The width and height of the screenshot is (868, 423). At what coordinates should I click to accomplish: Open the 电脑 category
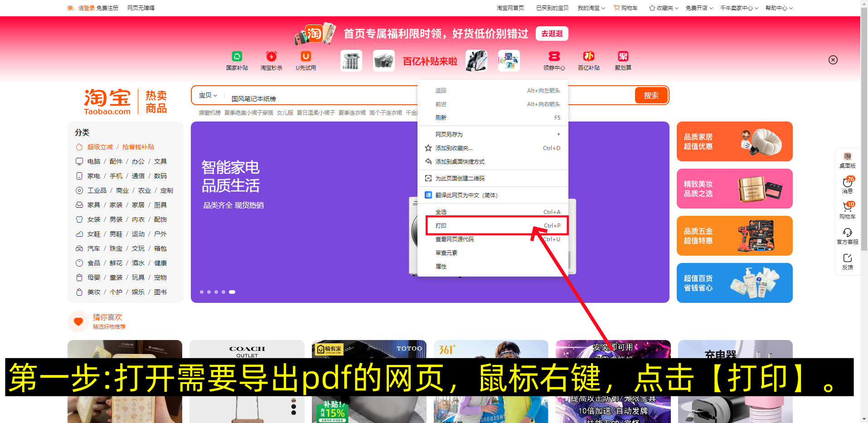[x=94, y=161]
